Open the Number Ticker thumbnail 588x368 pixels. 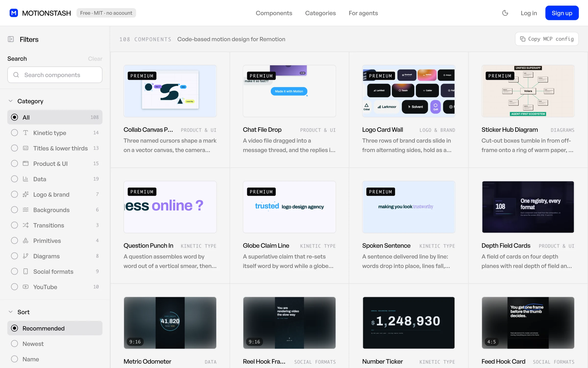pyautogui.click(x=409, y=323)
